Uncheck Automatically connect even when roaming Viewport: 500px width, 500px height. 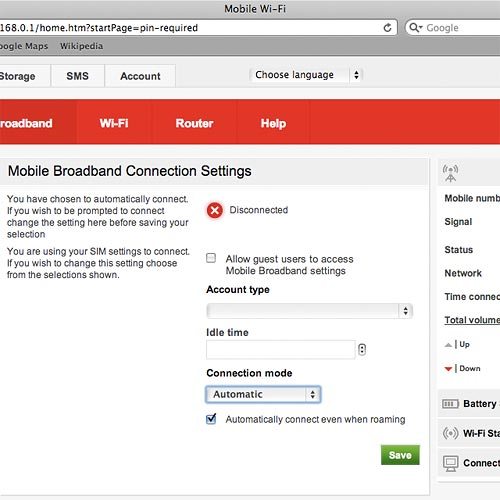point(211,419)
